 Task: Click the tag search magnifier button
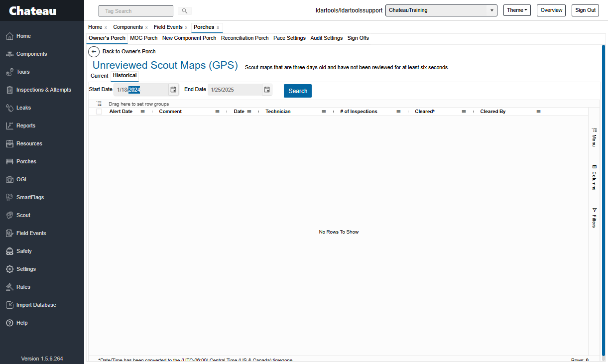[184, 11]
